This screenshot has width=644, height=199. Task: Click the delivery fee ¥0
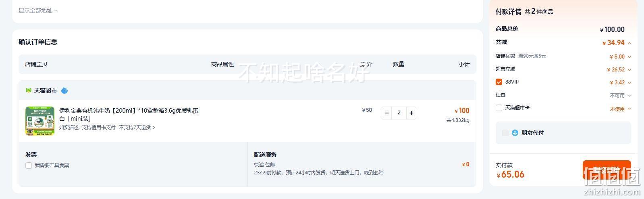pos(465,164)
